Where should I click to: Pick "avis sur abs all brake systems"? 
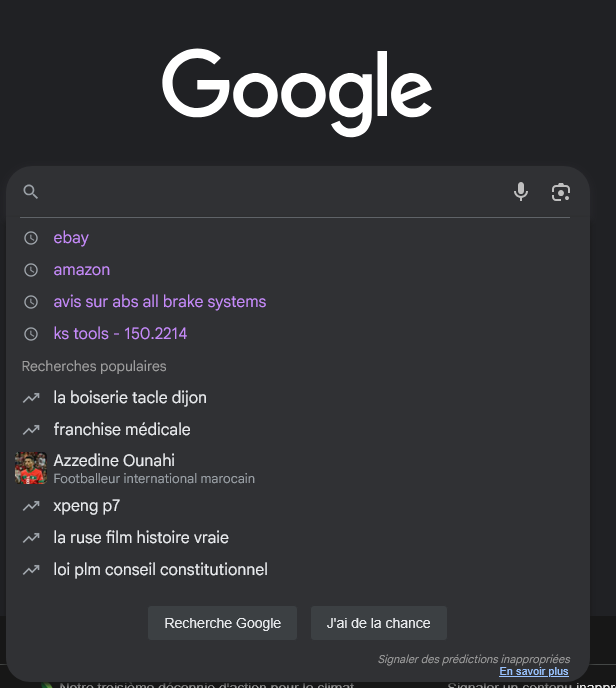160,302
